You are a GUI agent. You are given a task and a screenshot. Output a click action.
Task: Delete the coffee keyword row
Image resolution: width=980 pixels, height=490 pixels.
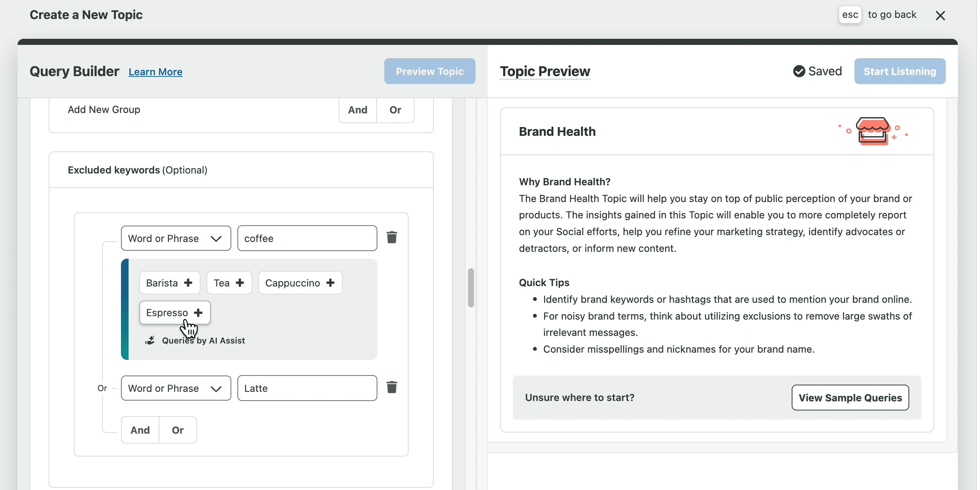(x=391, y=237)
